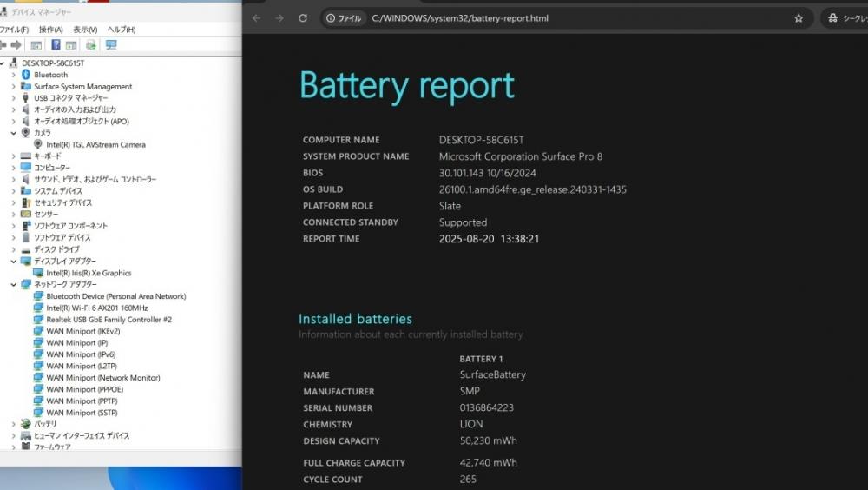Select サウンド、ビデオ、およびゲーム コントローラー row
The height and width of the screenshot is (490, 868).
pyautogui.click(x=95, y=180)
